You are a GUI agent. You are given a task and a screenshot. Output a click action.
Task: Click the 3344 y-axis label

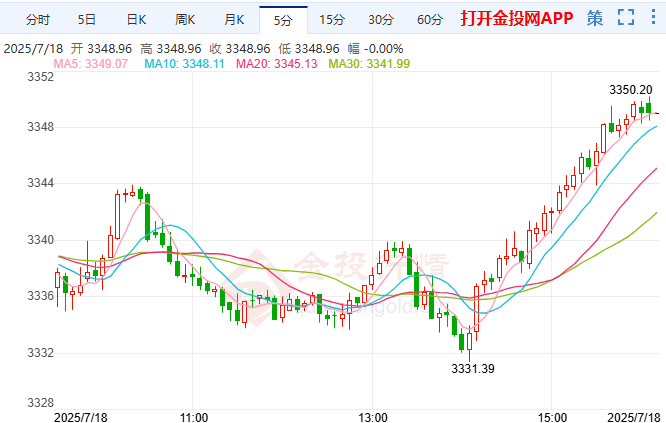click(41, 183)
